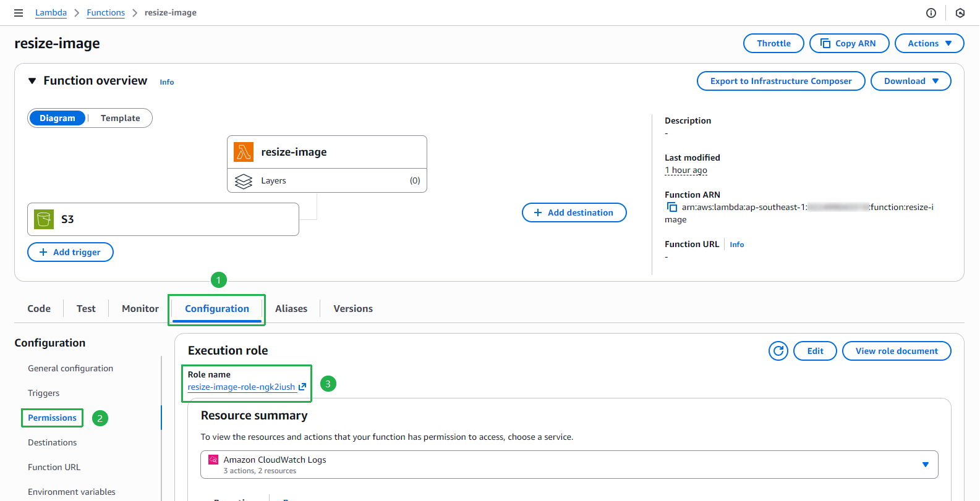The width and height of the screenshot is (980, 501).
Task: Go to Functions breadcrumb link
Action: [x=106, y=12]
